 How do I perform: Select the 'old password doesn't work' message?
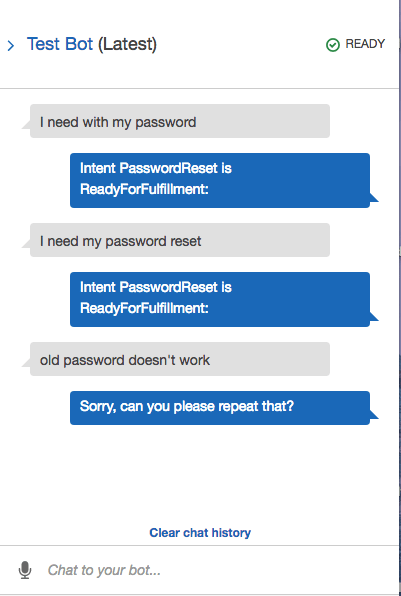pos(180,359)
